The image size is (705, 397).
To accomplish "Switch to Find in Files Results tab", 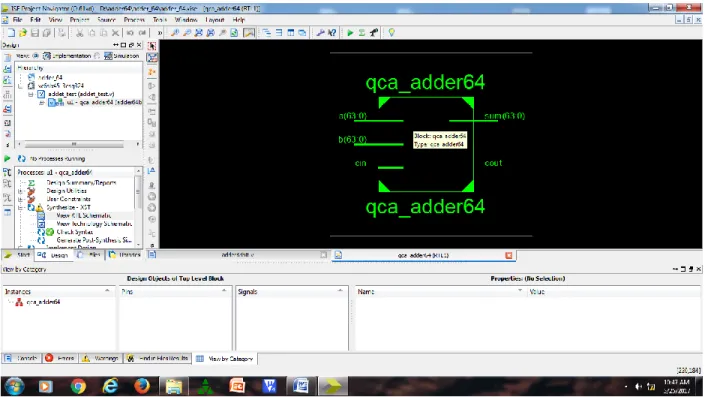I will click(158, 358).
